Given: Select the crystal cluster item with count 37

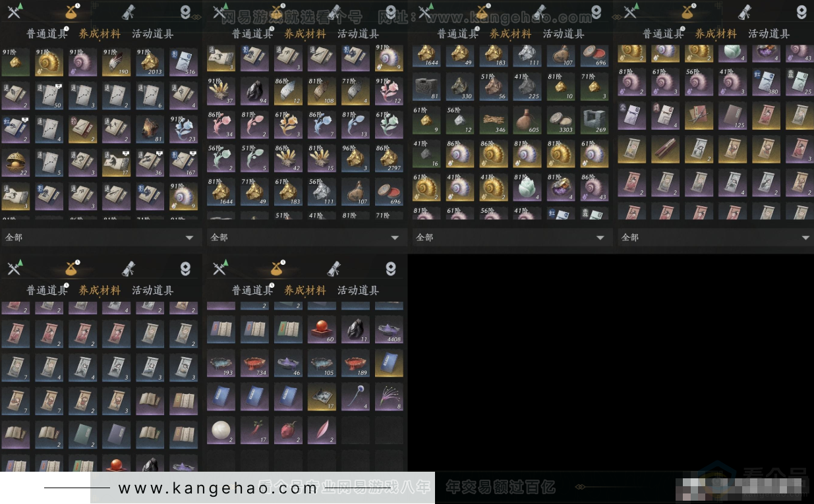Looking at the screenshot, I should pos(221,91).
